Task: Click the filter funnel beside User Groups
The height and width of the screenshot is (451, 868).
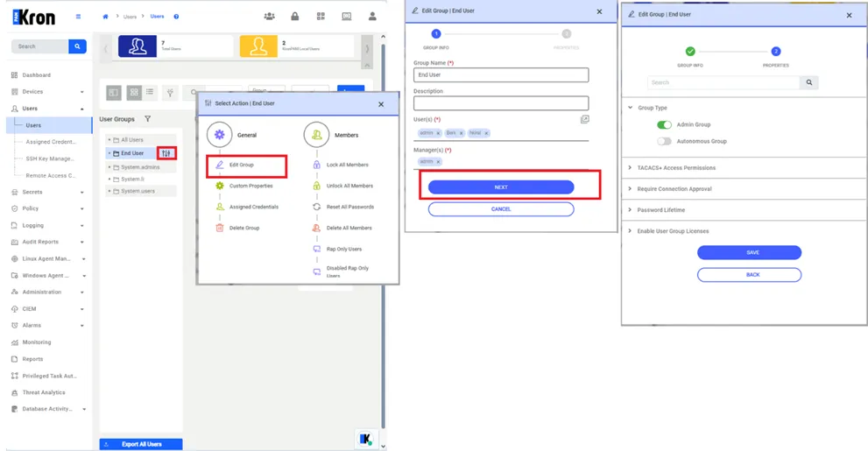Action: [148, 119]
